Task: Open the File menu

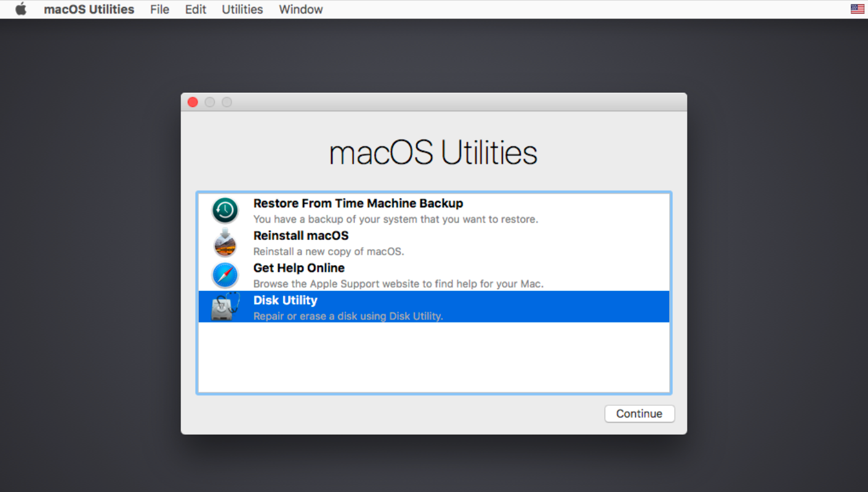Action: click(x=159, y=9)
